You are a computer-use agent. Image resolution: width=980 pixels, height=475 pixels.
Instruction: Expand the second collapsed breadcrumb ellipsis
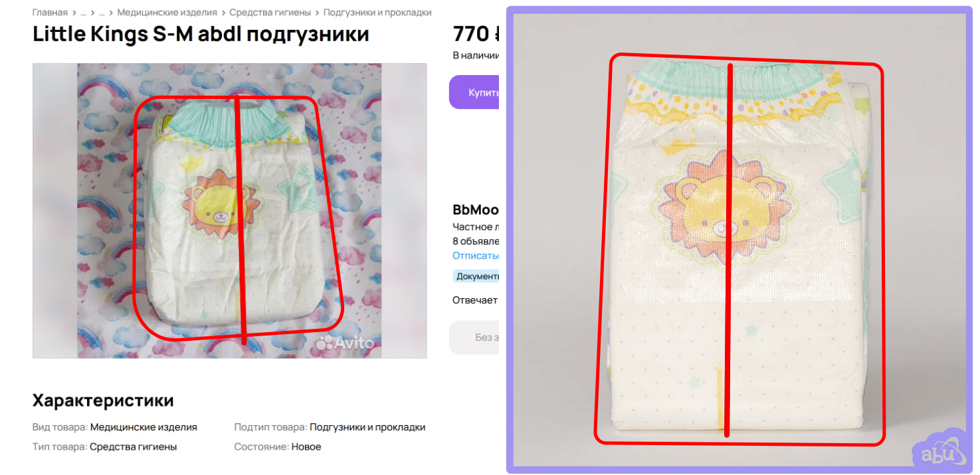[102, 13]
